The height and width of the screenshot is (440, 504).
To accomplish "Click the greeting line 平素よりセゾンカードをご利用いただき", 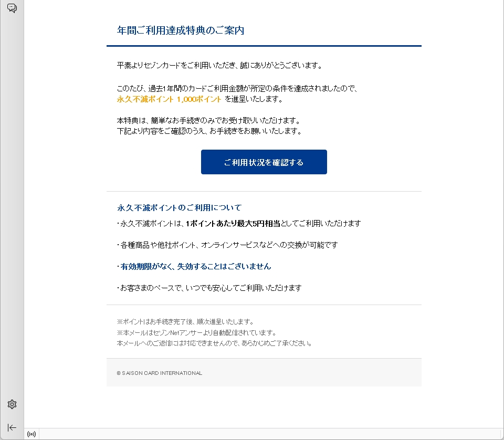I will click(x=219, y=66).
